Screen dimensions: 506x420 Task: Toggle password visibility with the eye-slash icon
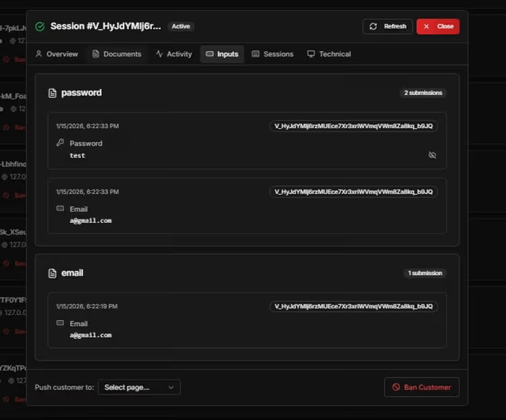(x=432, y=155)
